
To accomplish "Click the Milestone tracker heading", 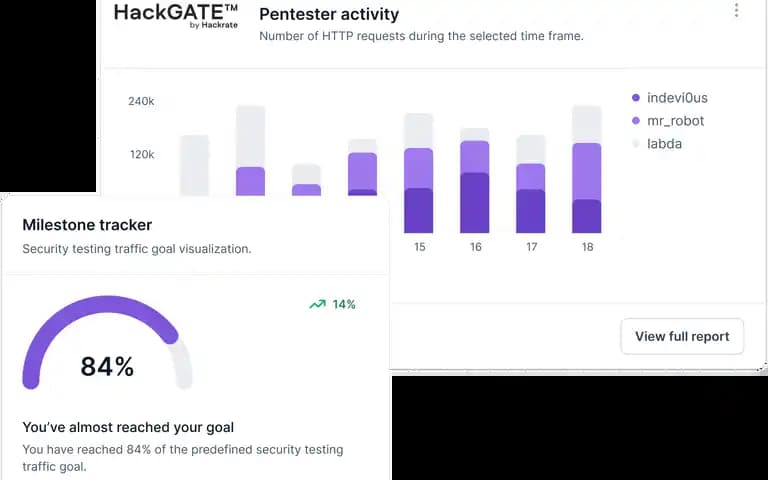I will tap(87, 225).
